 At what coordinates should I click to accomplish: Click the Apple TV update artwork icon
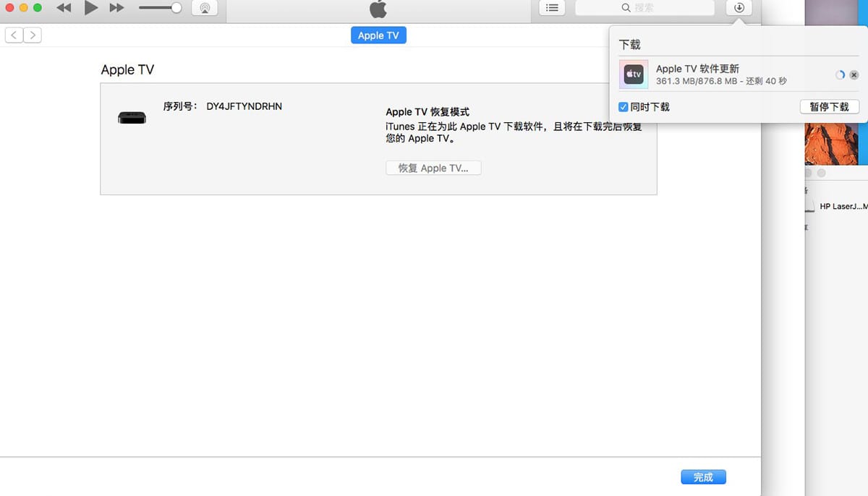(634, 74)
